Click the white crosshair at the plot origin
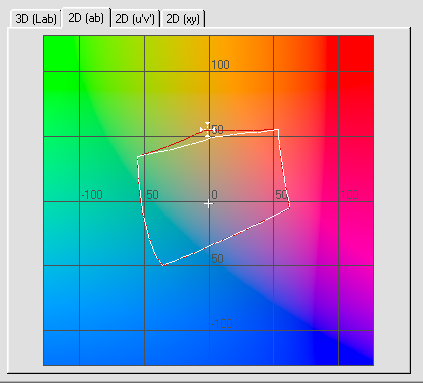423x383 pixels. 209,203
